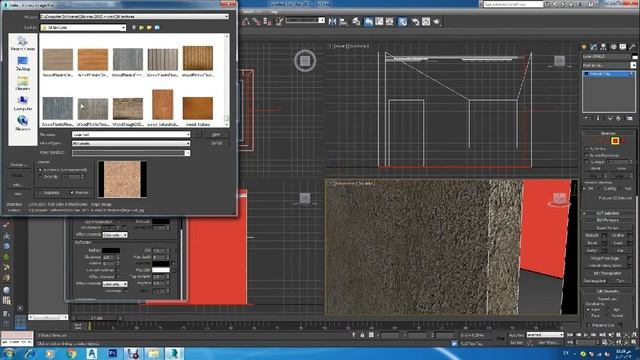Viewport: 640px width, 360px height.
Task: Open the Curve Editor
Action: (x=379, y=22)
